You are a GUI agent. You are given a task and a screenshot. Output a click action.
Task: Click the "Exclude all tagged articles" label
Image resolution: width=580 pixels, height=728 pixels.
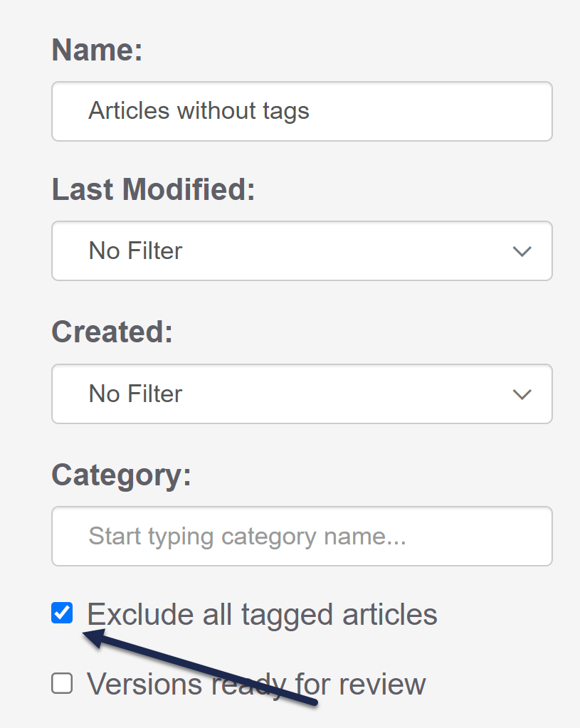pos(262,614)
